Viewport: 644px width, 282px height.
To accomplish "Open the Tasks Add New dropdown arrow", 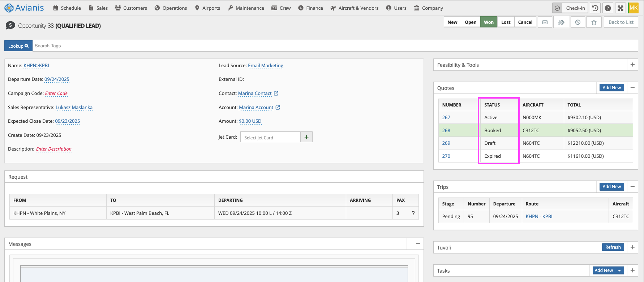I will (620, 270).
